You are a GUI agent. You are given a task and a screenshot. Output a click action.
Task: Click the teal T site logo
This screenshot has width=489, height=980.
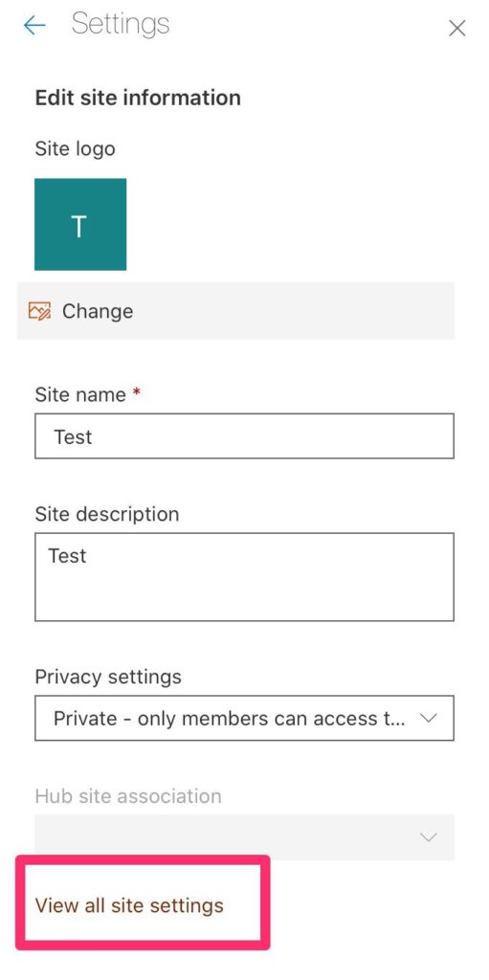tap(80, 224)
